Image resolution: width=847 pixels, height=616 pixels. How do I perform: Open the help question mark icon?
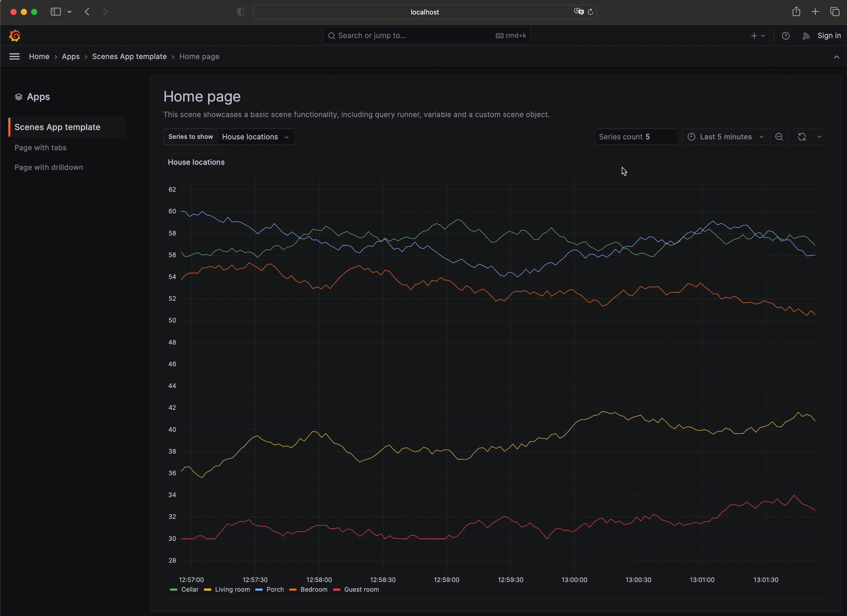coord(786,36)
